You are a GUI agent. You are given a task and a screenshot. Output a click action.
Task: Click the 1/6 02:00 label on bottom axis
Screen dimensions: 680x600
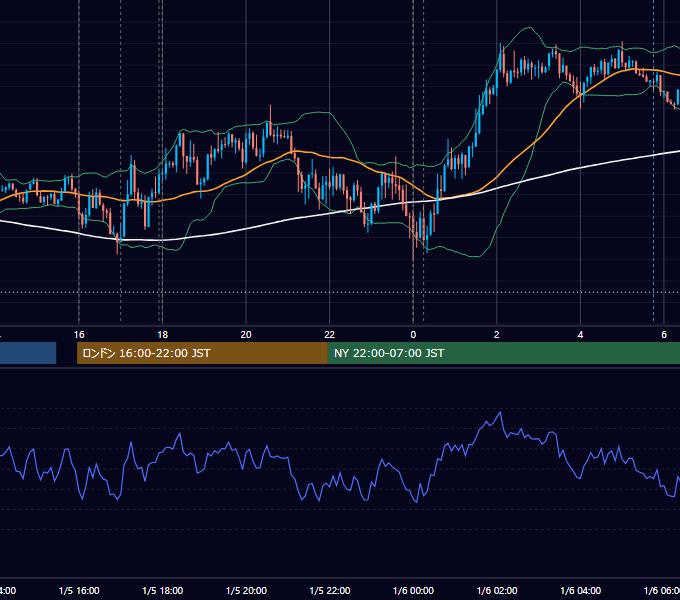coord(497,591)
